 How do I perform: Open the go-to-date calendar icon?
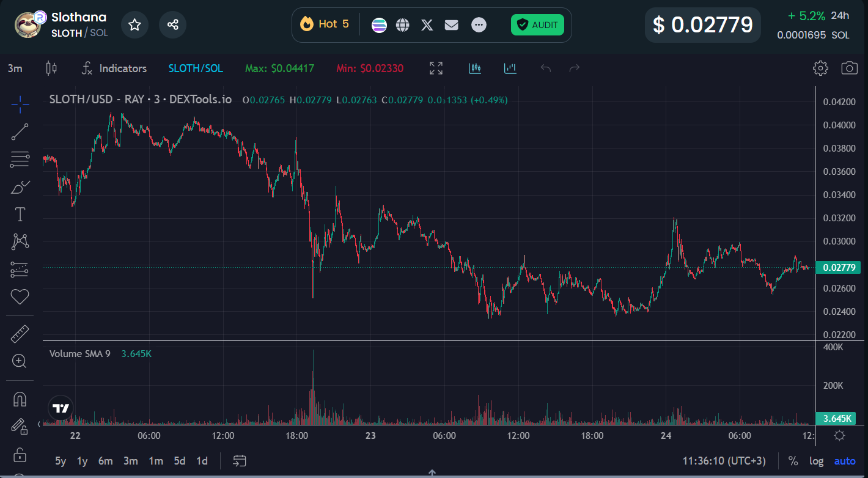click(239, 461)
